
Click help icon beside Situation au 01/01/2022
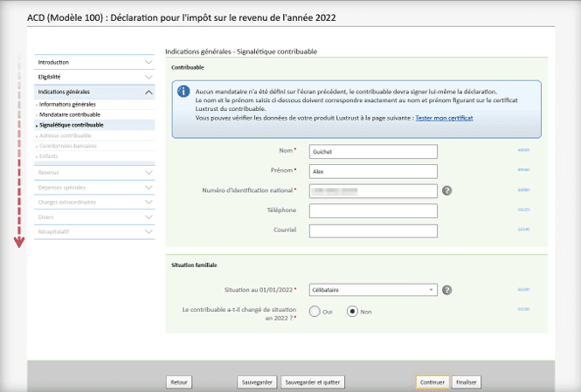pos(446,290)
